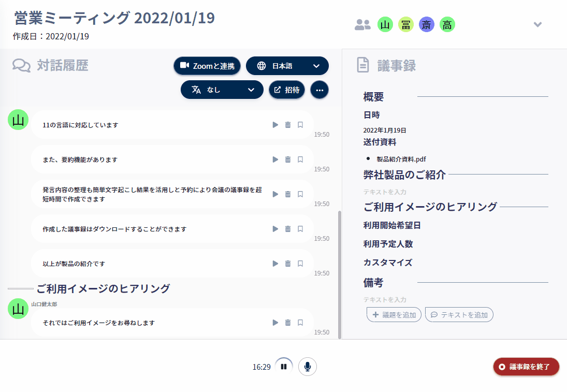Screen dimensions: 567x392
Task: Play audio of "11の言語に対応しています" message
Action: coord(275,124)
